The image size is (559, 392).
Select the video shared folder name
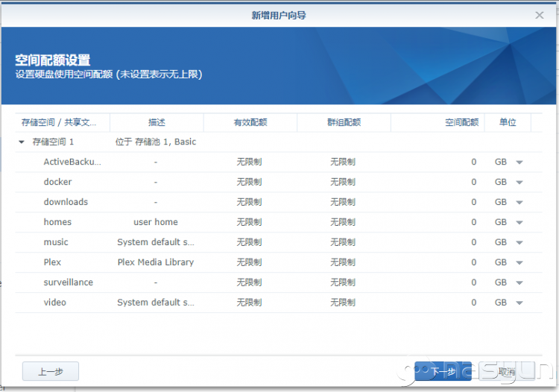pyautogui.click(x=54, y=302)
